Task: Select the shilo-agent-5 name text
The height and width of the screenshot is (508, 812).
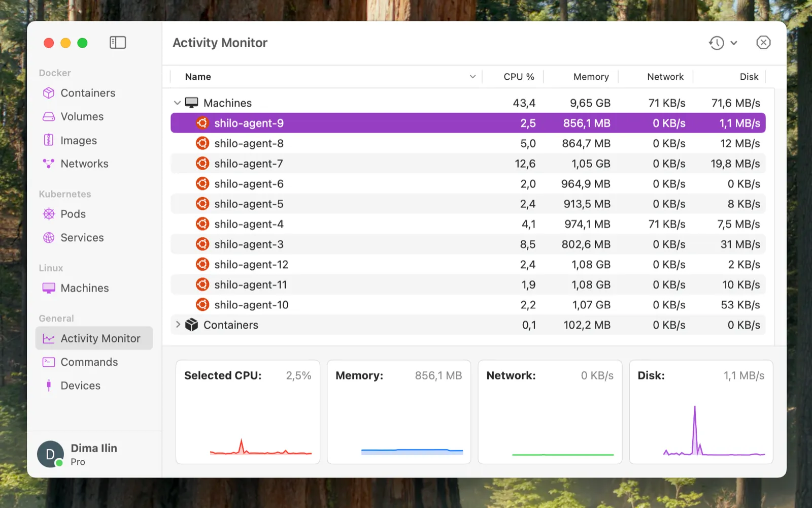Action: pos(249,204)
